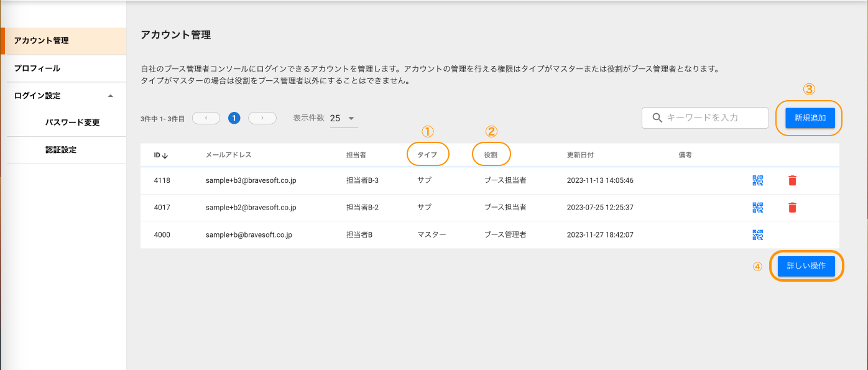This screenshot has height=370, width=868.
Task: Open QR code for account 4118
Action: [x=757, y=180]
